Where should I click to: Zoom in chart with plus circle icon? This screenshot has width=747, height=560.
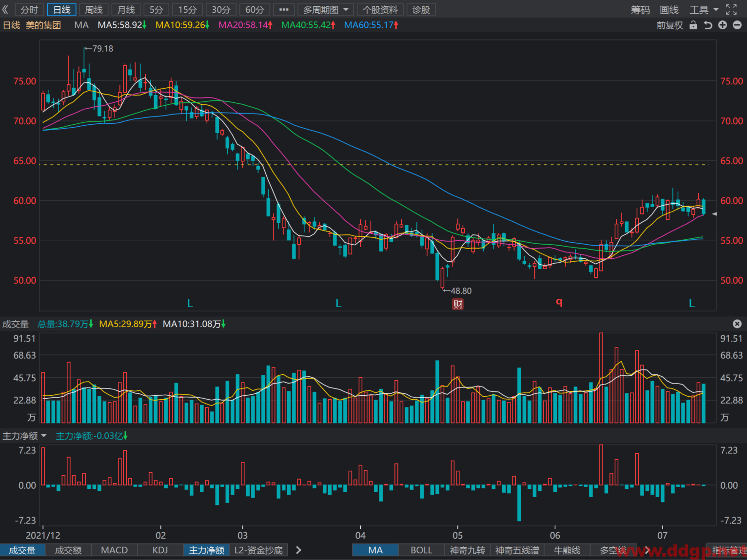(723, 25)
